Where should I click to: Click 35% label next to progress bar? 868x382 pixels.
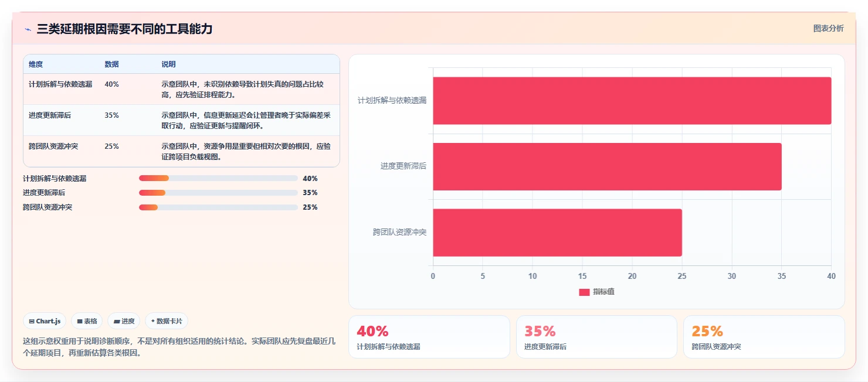point(310,193)
